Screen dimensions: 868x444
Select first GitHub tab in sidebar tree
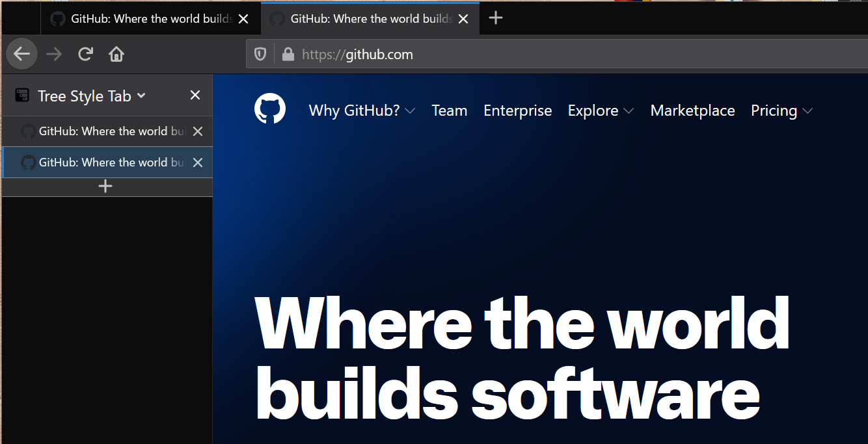107,131
